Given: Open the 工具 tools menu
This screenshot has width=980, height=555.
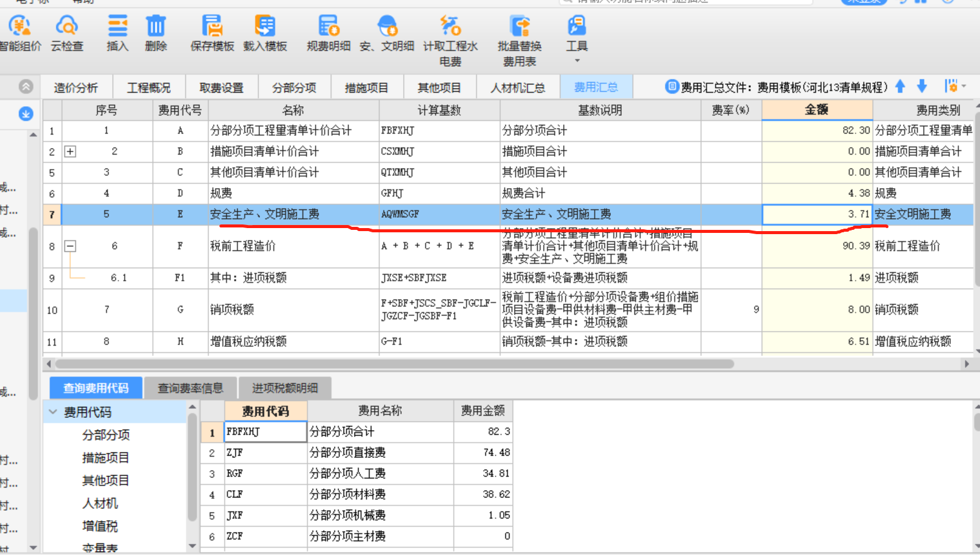Looking at the screenshot, I should click(576, 38).
